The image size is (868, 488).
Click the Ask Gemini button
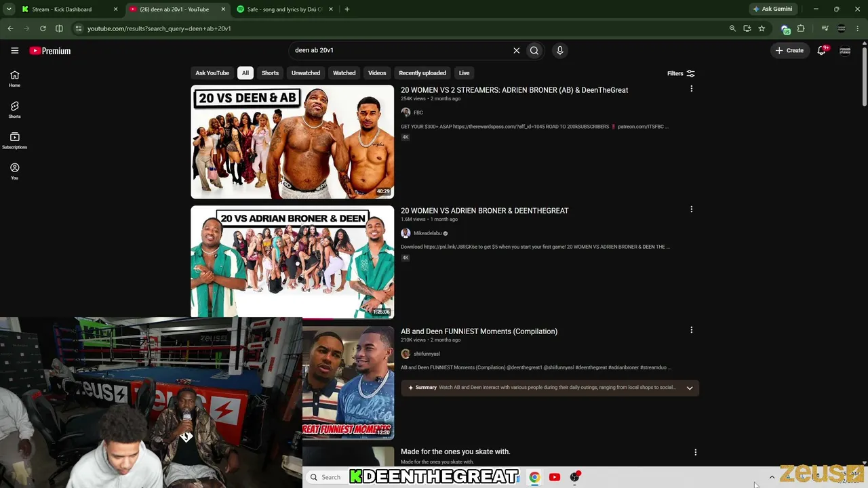[x=772, y=9]
